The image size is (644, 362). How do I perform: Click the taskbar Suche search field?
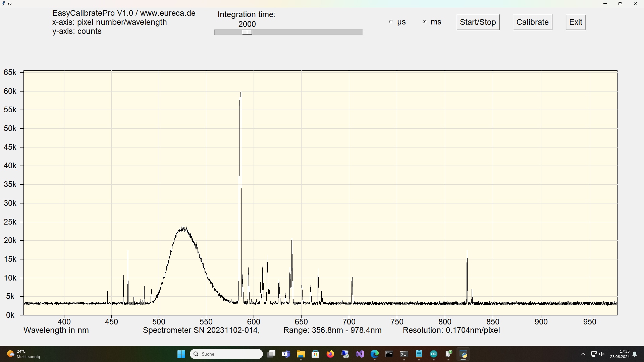coord(226,354)
